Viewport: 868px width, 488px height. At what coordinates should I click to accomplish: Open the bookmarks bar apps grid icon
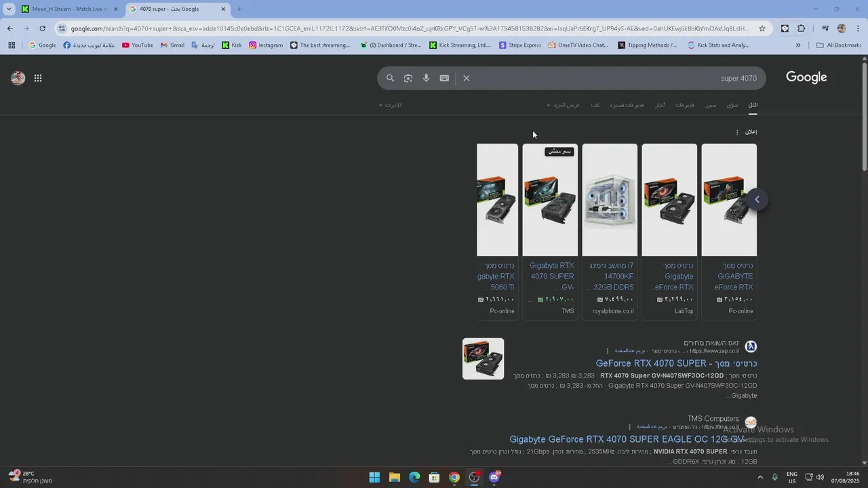tap(12, 45)
